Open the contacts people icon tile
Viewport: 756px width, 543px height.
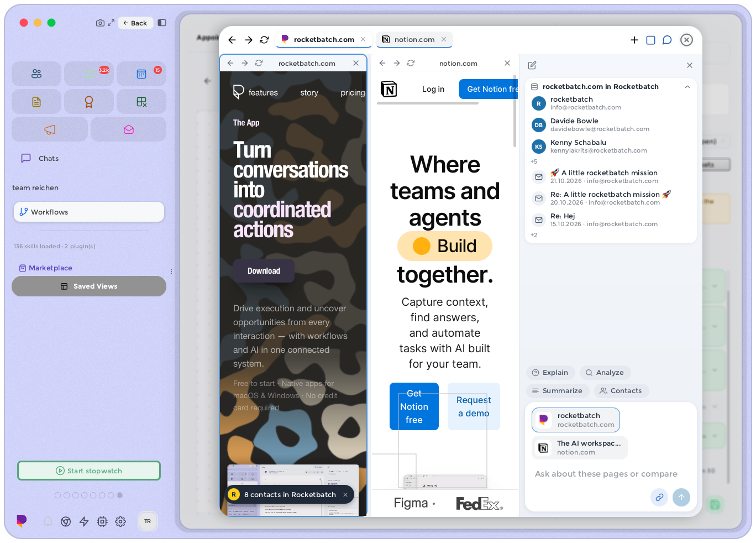(36, 74)
